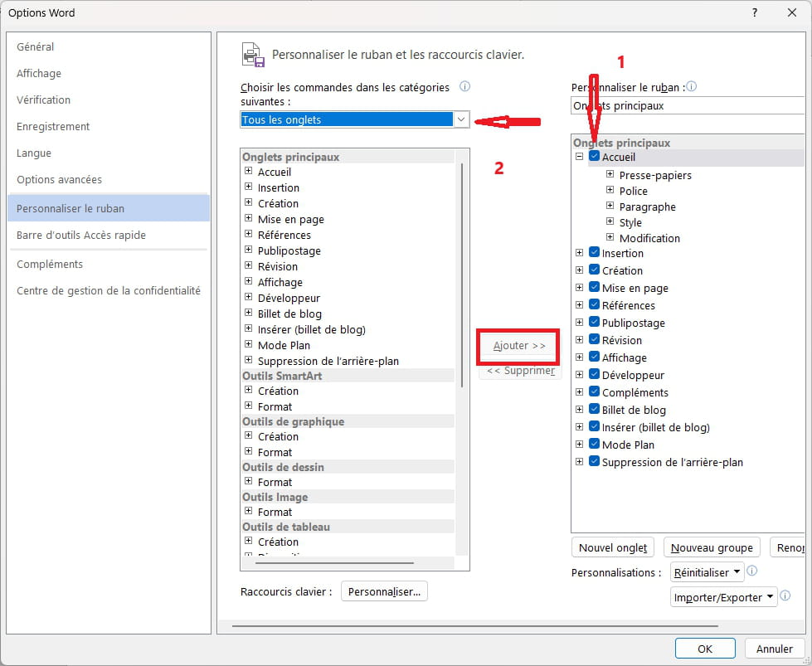Click the Nouvel onglet button
Image resolution: width=812 pixels, height=666 pixels.
point(613,547)
